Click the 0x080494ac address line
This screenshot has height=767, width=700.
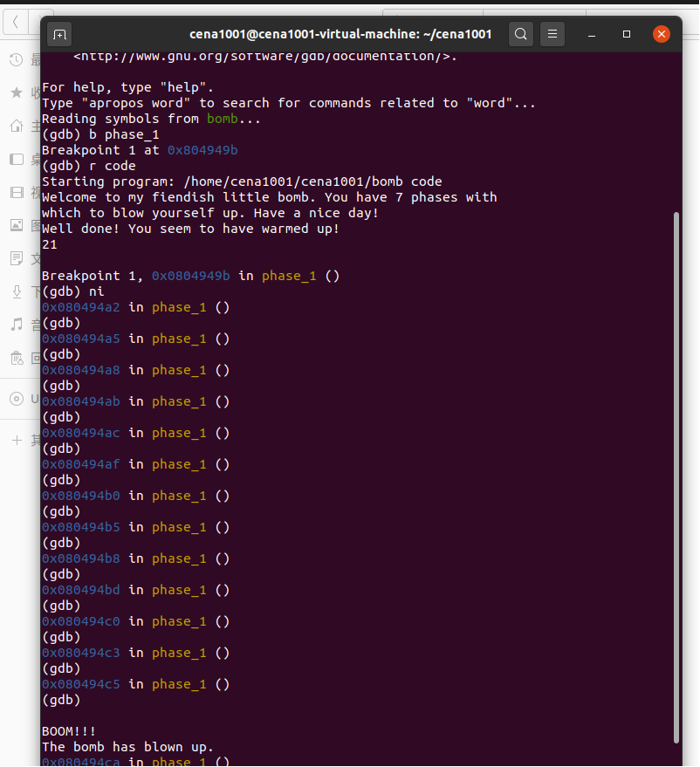click(x=135, y=433)
